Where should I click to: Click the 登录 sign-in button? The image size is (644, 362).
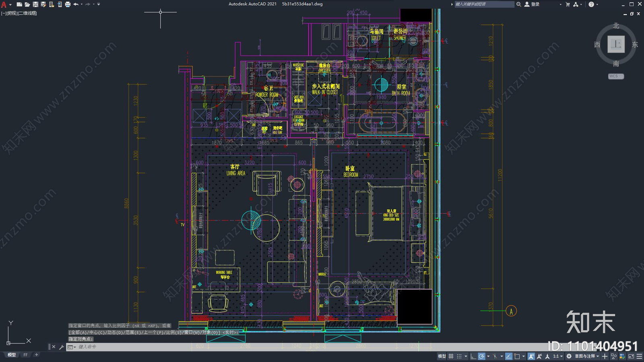click(x=532, y=4)
